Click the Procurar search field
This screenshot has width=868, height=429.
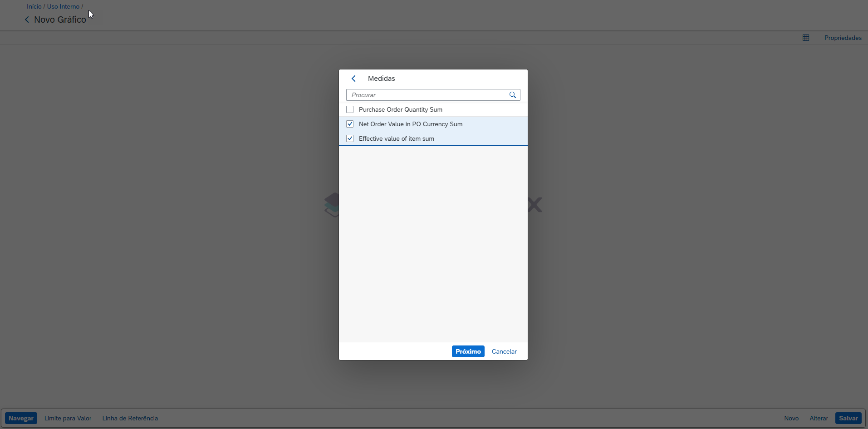pyautogui.click(x=428, y=95)
